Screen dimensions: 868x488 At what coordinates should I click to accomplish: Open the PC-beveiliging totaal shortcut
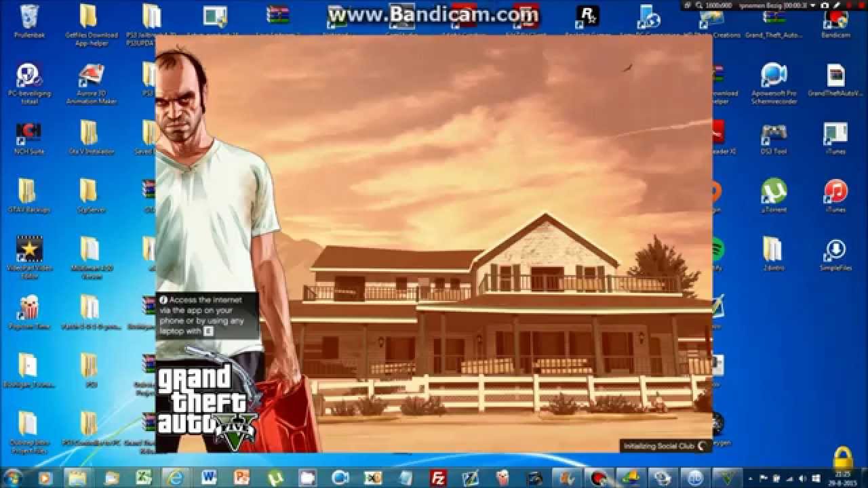[29, 84]
